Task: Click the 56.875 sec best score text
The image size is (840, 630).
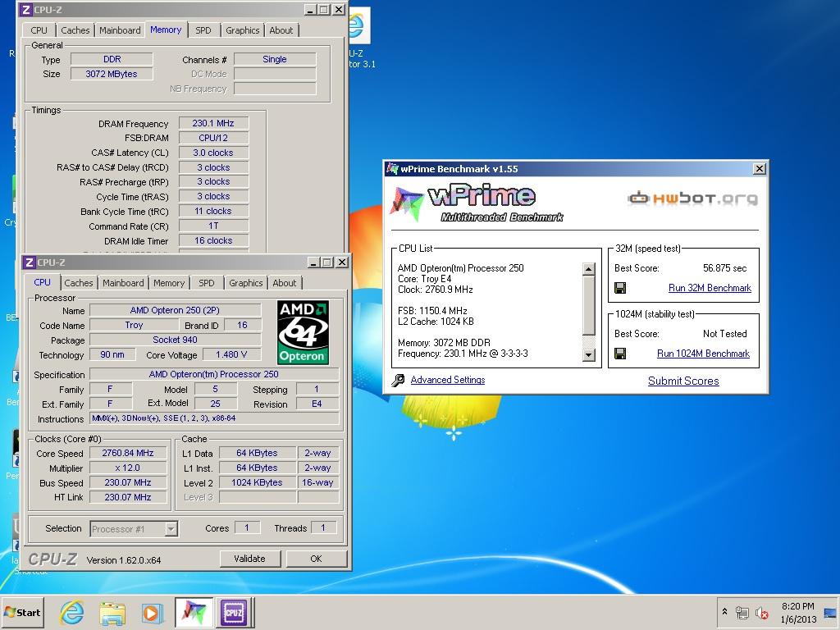Action: click(x=724, y=268)
